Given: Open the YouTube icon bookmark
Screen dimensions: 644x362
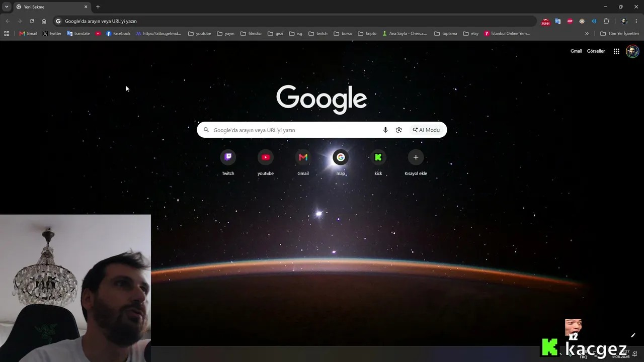Looking at the screenshot, I should coord(98,34).
